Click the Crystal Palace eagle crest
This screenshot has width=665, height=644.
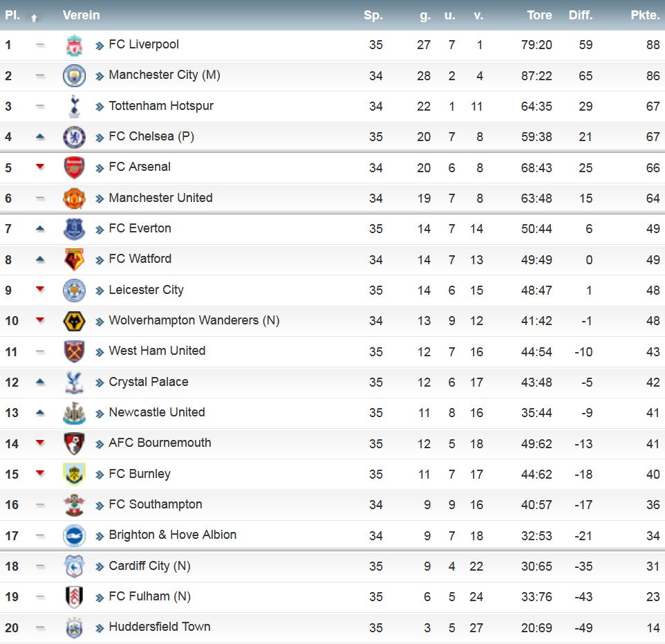(74, 382)
